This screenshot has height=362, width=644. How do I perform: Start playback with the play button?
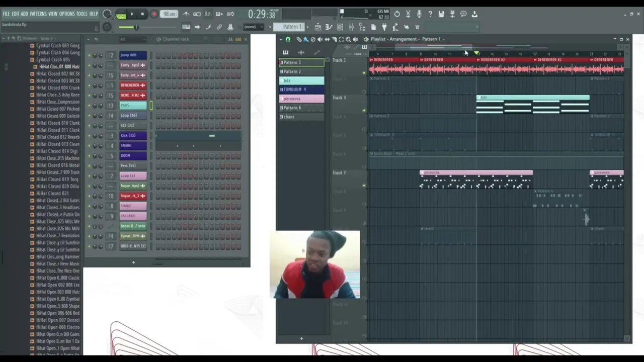tap(132, 15)
